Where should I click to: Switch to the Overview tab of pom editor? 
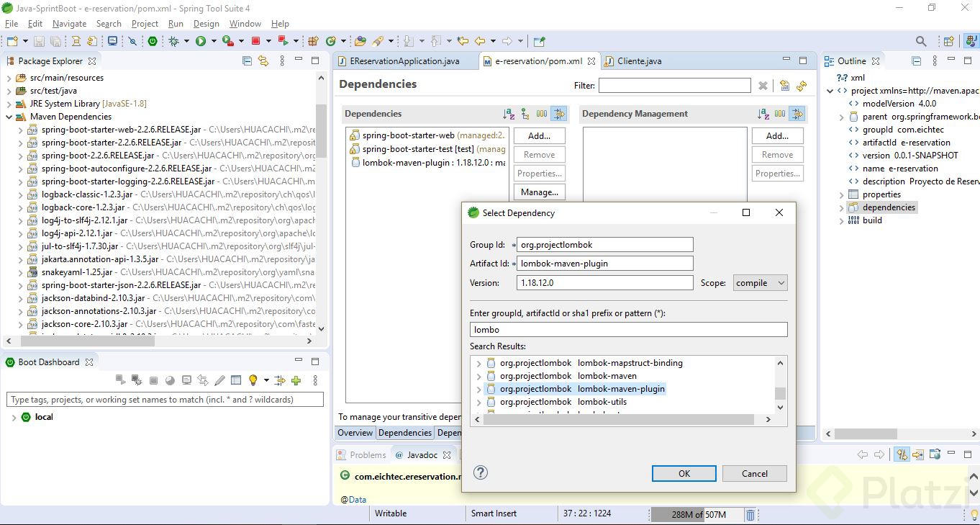coord(355,433)
